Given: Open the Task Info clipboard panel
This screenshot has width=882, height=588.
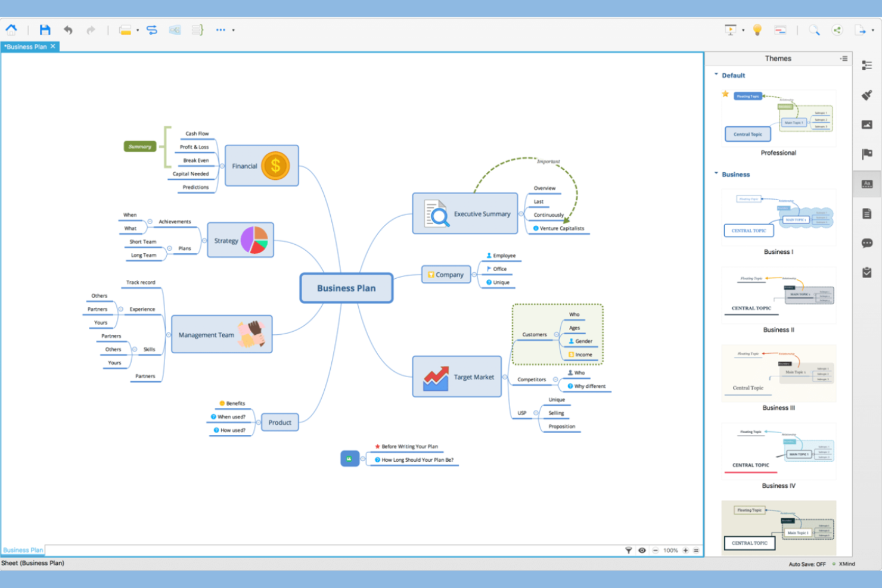Looking at the screenshot, I should tap(867, 272).
